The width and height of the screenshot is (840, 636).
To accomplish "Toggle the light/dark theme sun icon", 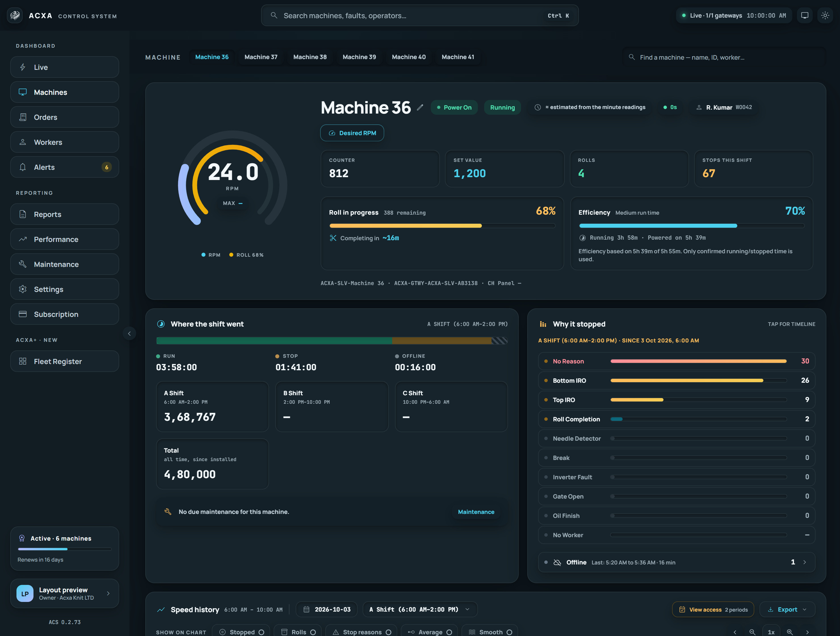I will coord(825,16).
